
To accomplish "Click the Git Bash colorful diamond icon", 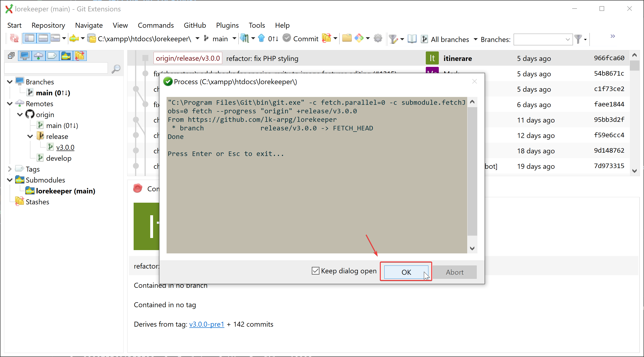I will (x=359, y=38).
